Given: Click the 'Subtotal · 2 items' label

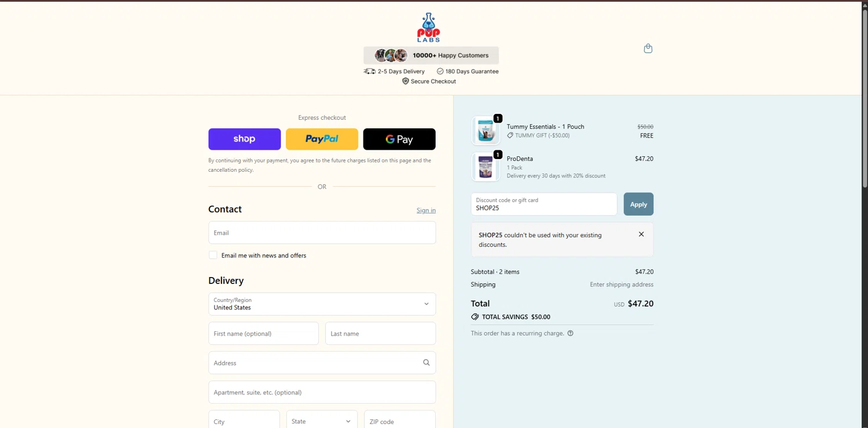Looking at the screenshot, I should pyautogui.click(x=495, y=272).
